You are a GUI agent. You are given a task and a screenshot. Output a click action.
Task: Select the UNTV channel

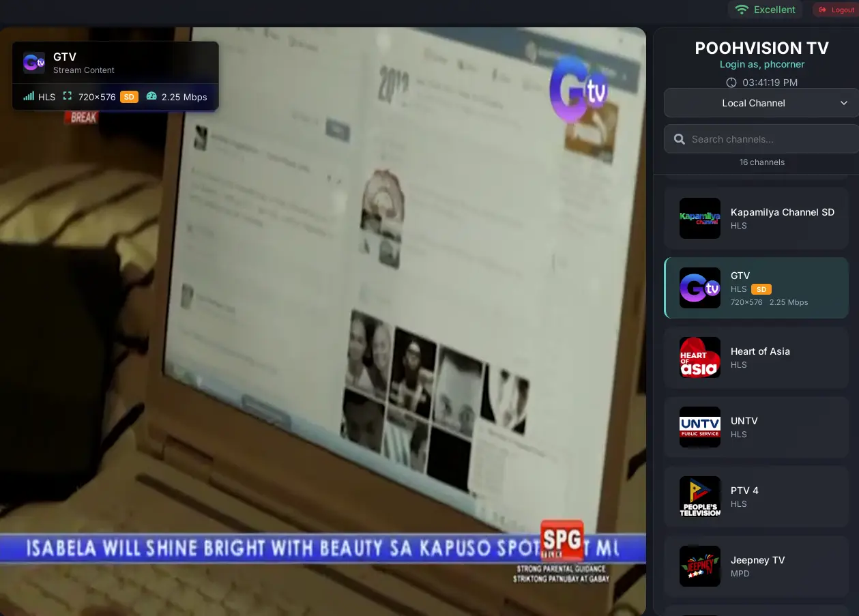756,427
